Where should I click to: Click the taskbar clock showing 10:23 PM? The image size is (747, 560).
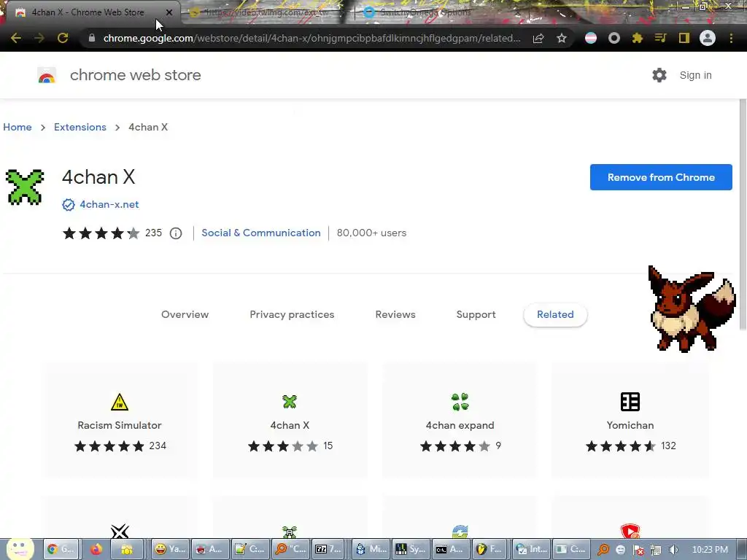click(x=710, y=550)
